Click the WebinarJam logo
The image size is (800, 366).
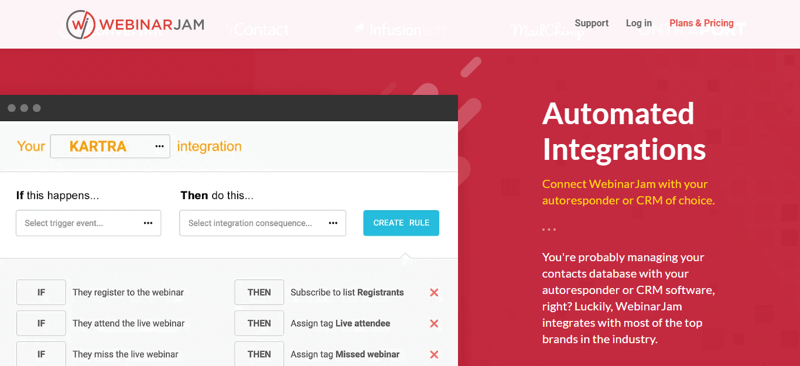tap(135, 25)
